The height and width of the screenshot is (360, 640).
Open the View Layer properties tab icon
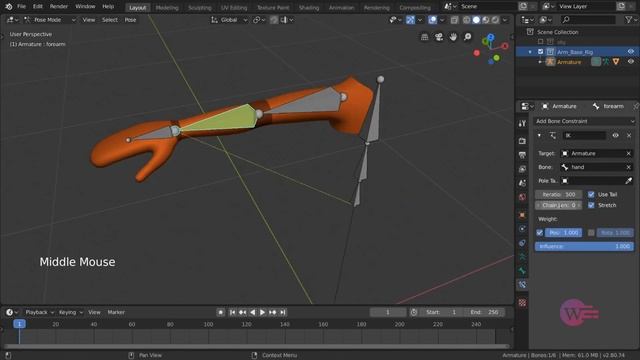pos(522,169)
